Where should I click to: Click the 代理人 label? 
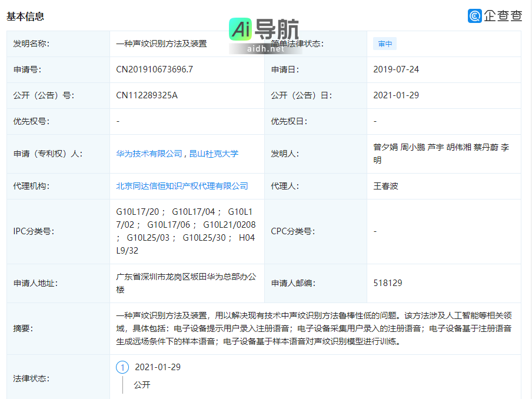(x=285, y=186)
